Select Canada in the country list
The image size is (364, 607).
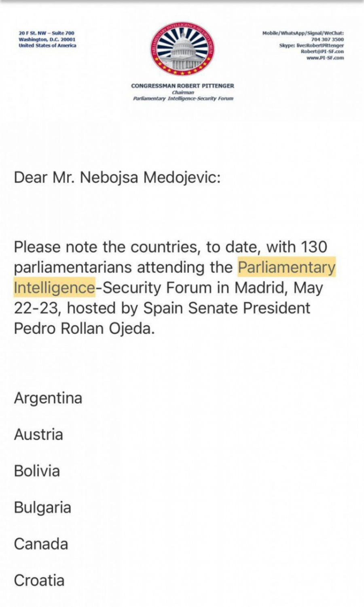click(41, 544)
